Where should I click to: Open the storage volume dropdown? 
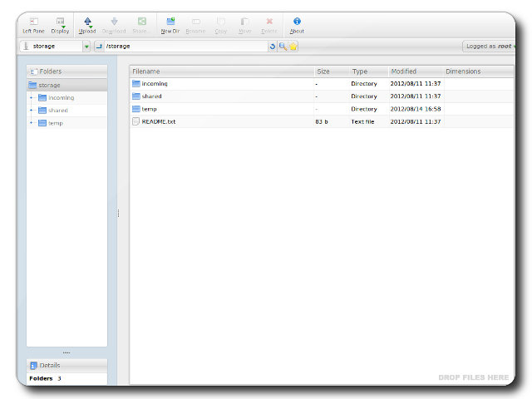click(86, 47)
